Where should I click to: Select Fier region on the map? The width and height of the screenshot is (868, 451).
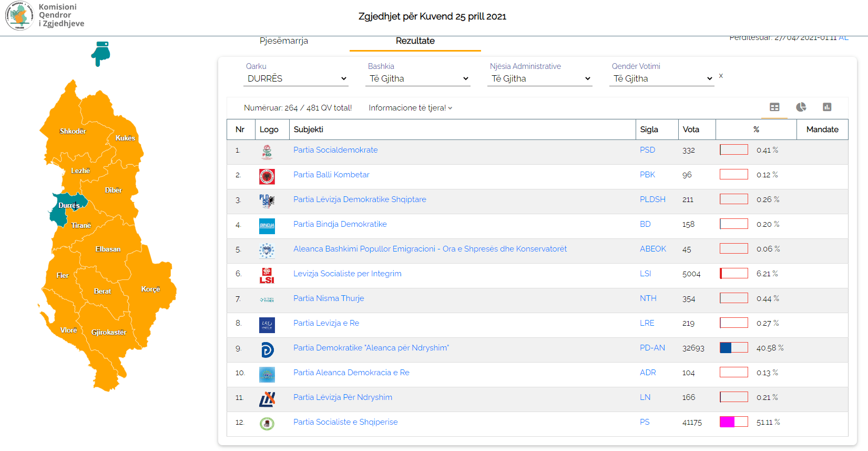pos(63,275)
